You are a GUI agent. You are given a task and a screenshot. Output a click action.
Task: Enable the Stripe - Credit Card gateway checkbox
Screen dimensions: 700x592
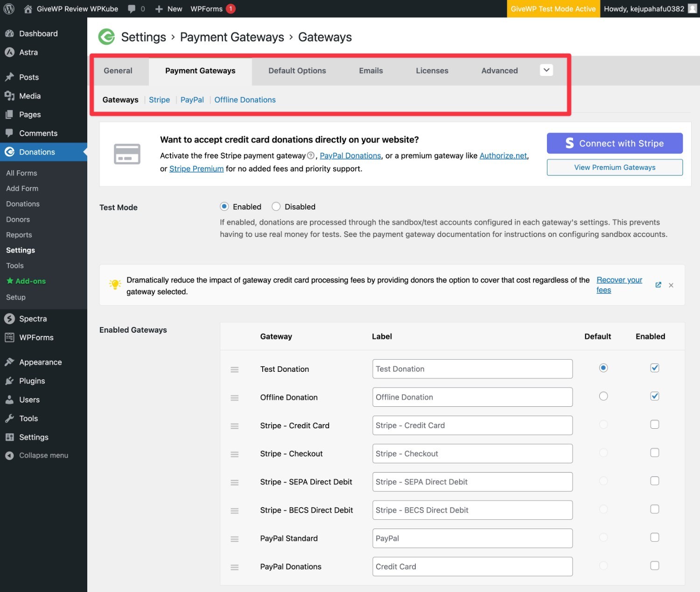click(x=655, y=425)
